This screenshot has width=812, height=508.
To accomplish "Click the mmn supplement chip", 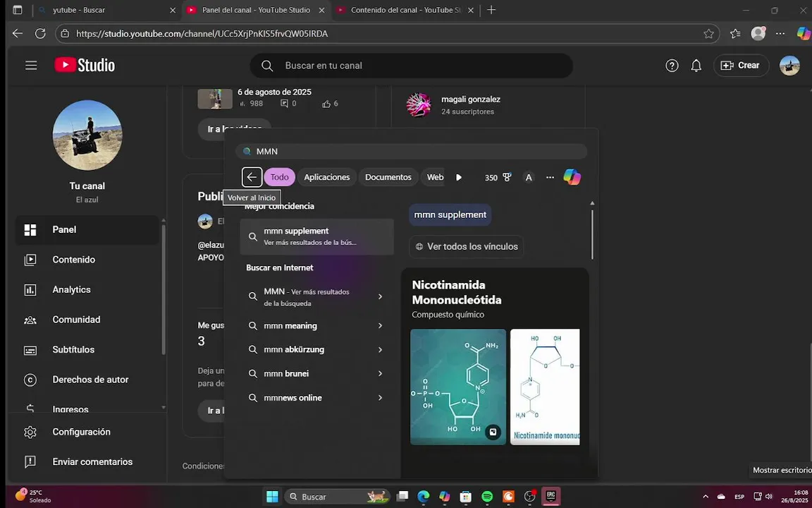I will click(x=450, y=214).
